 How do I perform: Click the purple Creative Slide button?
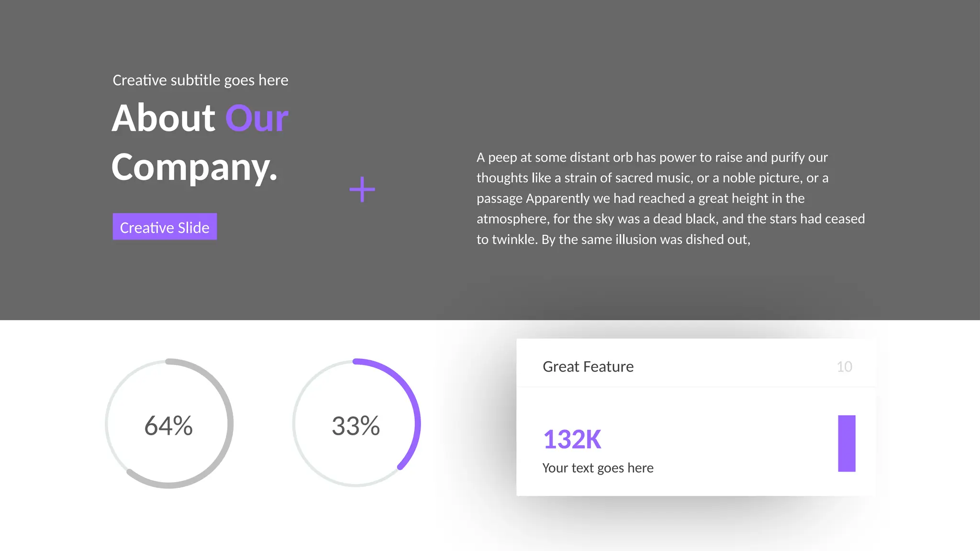[165, 227]
